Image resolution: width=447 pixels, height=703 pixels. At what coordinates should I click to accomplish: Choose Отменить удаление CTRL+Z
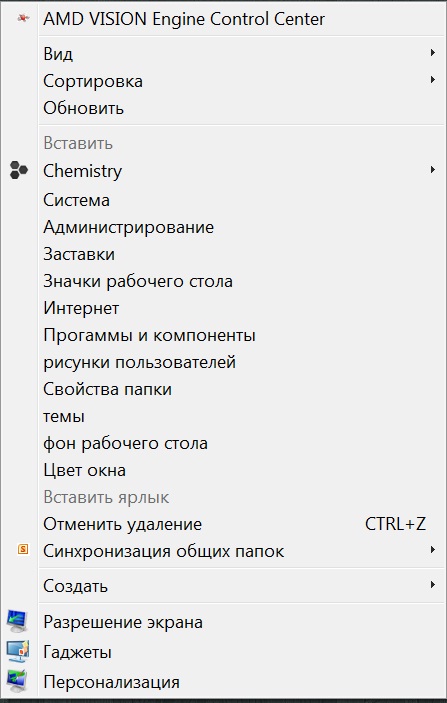[x=242, y=524]
